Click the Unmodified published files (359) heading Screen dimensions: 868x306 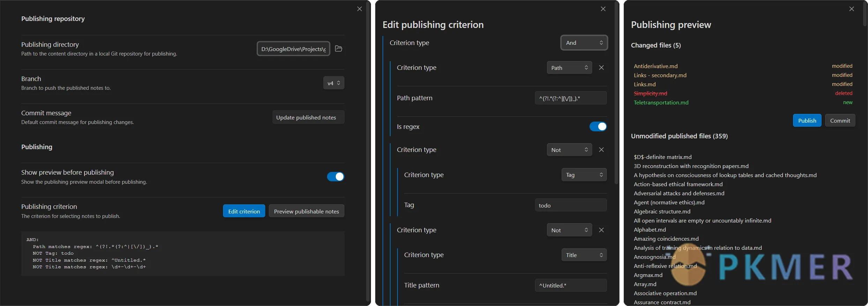(679, 136)
